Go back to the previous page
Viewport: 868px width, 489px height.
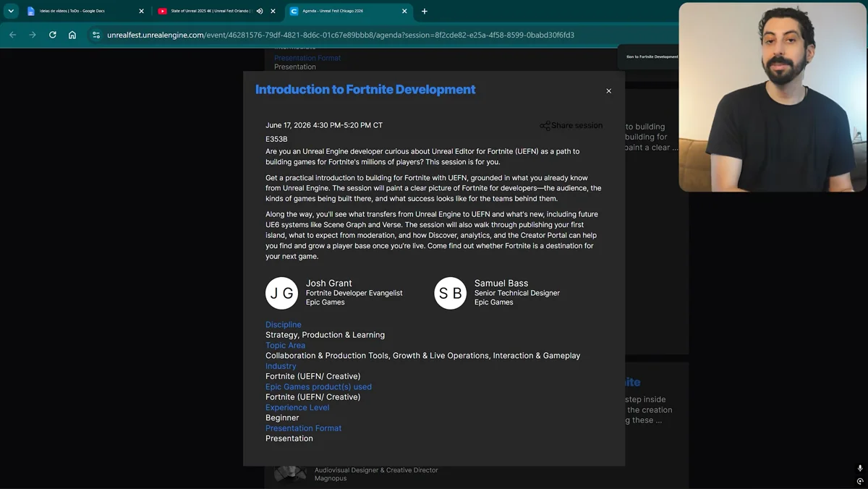pyautogui.click(x=12, y=35)
